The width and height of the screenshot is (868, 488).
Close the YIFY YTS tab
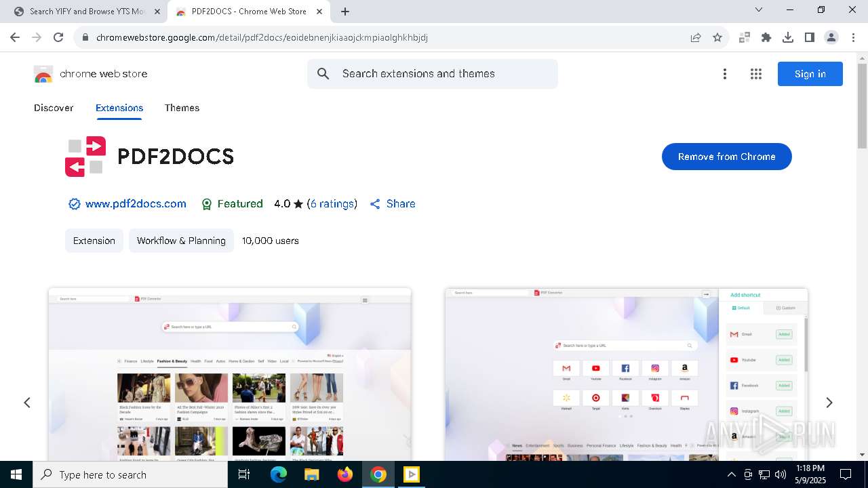tap(157, 12)
